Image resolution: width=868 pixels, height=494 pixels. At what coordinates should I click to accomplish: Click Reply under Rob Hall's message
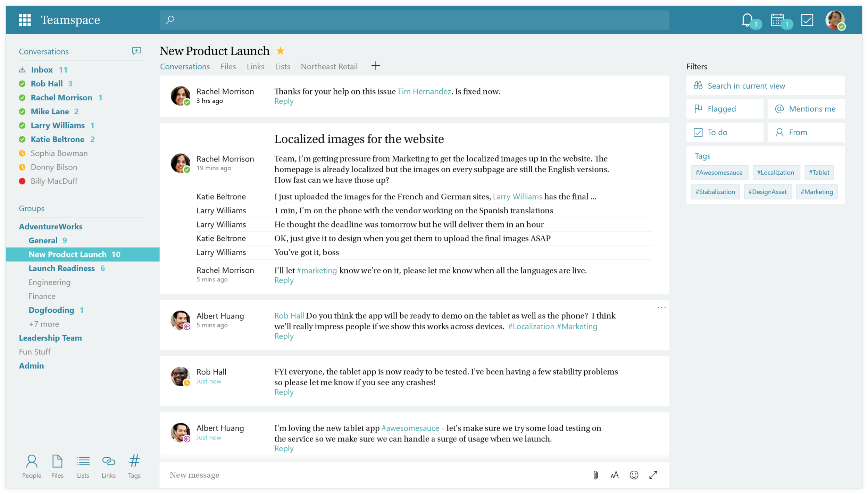pyautogui.click(x=284, y=392)
